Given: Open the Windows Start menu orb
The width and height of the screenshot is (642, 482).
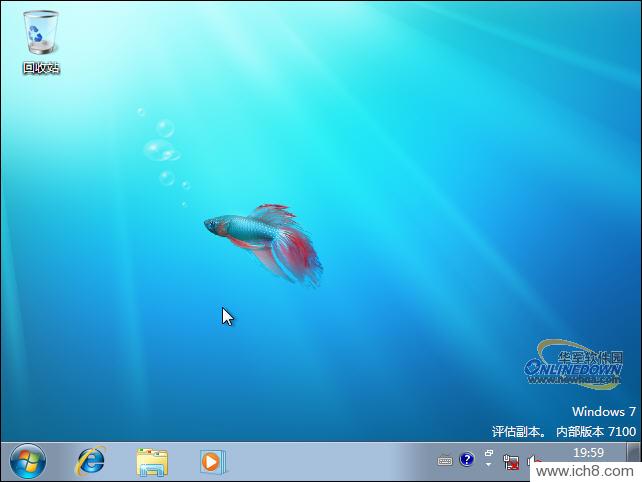Looking at the screenshot, I should click(27, 462).
